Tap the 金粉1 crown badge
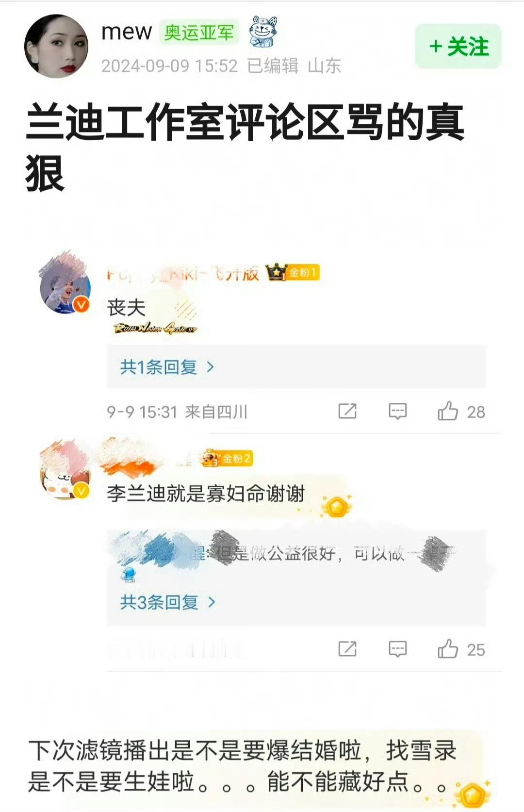This screenshot has height=812, width=524. (x=293, y=273)
